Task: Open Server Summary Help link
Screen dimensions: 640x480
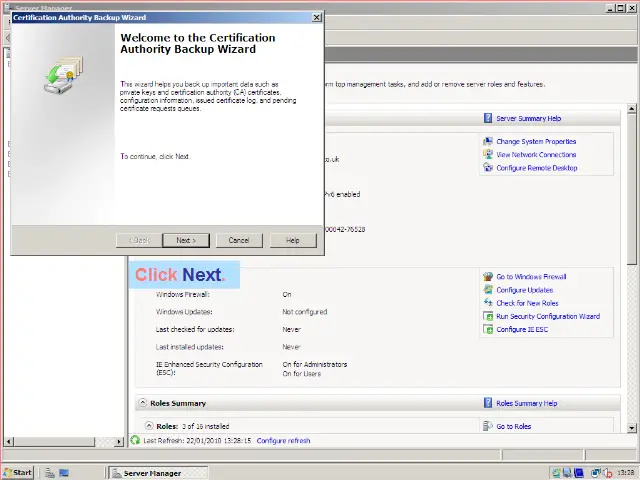Action: 529,118
